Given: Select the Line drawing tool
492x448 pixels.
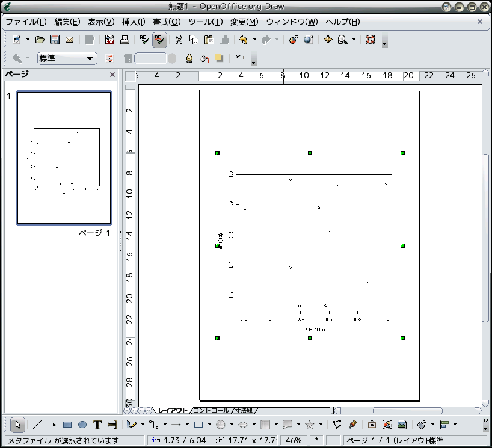Looking at the screenshot, I should (37, 425).
